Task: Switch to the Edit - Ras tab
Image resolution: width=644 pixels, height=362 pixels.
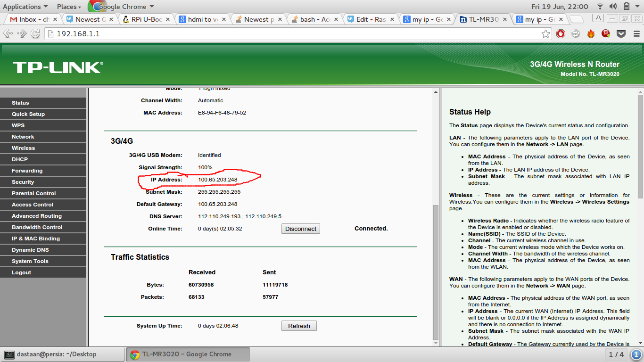Action: [x=371, y=19]
